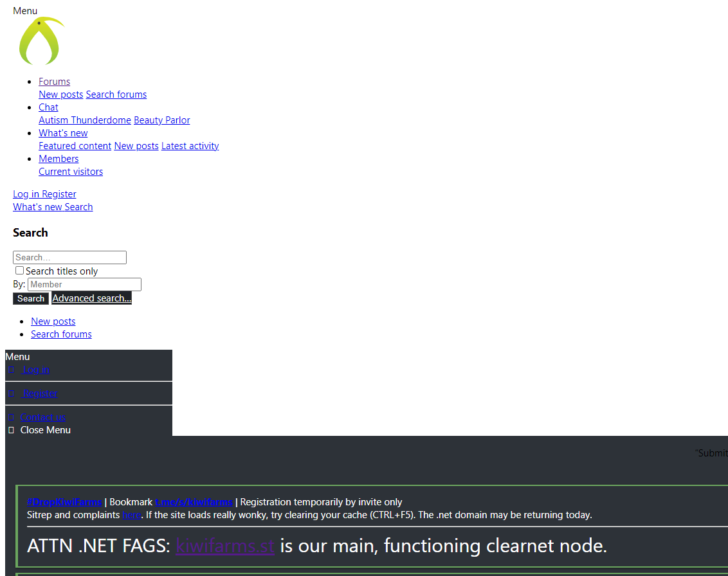Click Log in inside the dark Menu panel
This screenshot has height=576, width=728.
(x=36, y=370)
